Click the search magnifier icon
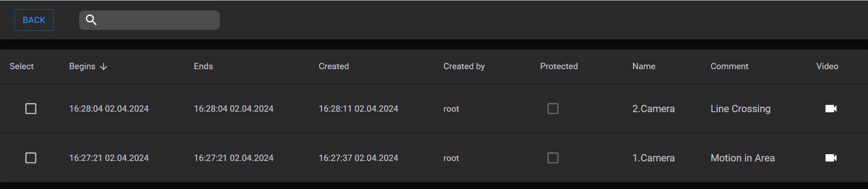 point(91,20)
